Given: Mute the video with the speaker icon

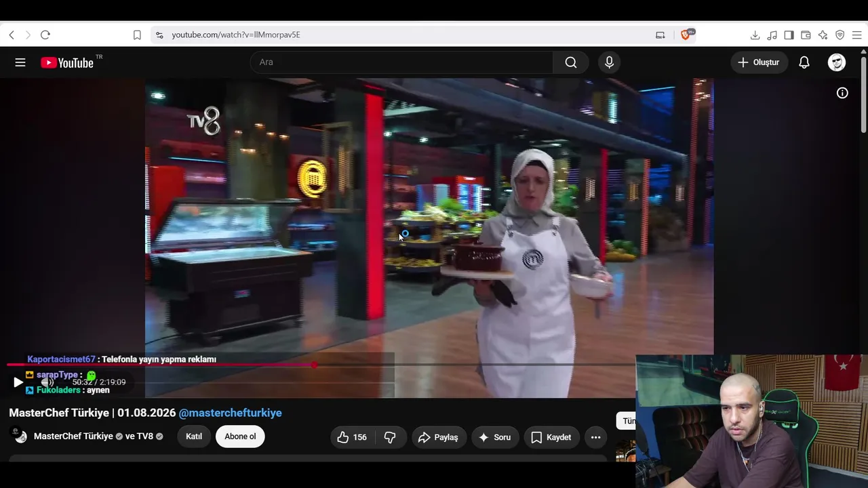Looking at the screenshot, I should tap(47, 382).
